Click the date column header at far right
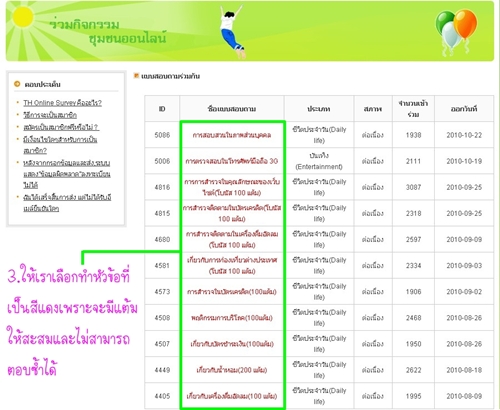 464,109
